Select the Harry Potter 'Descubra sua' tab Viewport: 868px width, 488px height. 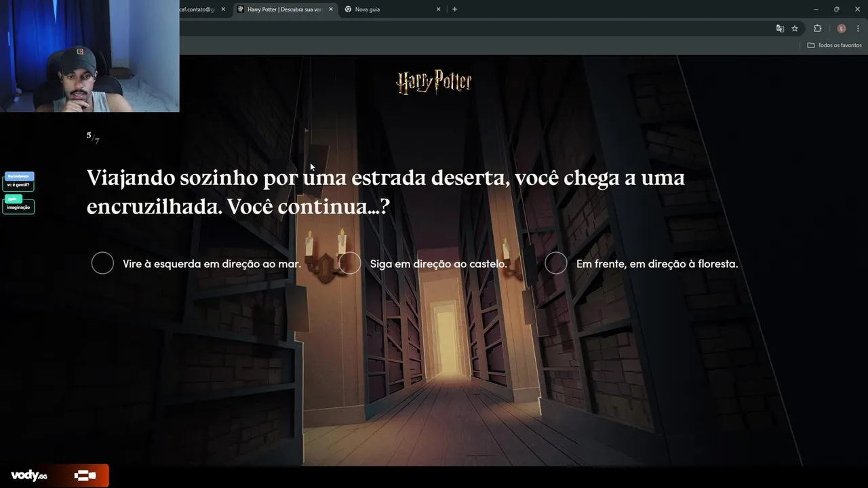coord(284,9)
